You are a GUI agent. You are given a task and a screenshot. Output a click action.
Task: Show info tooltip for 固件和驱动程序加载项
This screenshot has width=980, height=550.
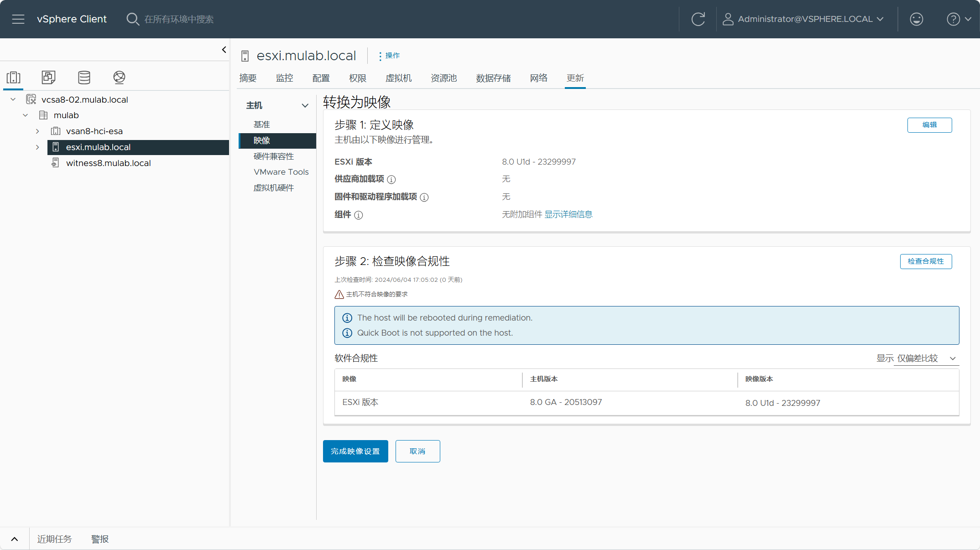coord(424,197)
